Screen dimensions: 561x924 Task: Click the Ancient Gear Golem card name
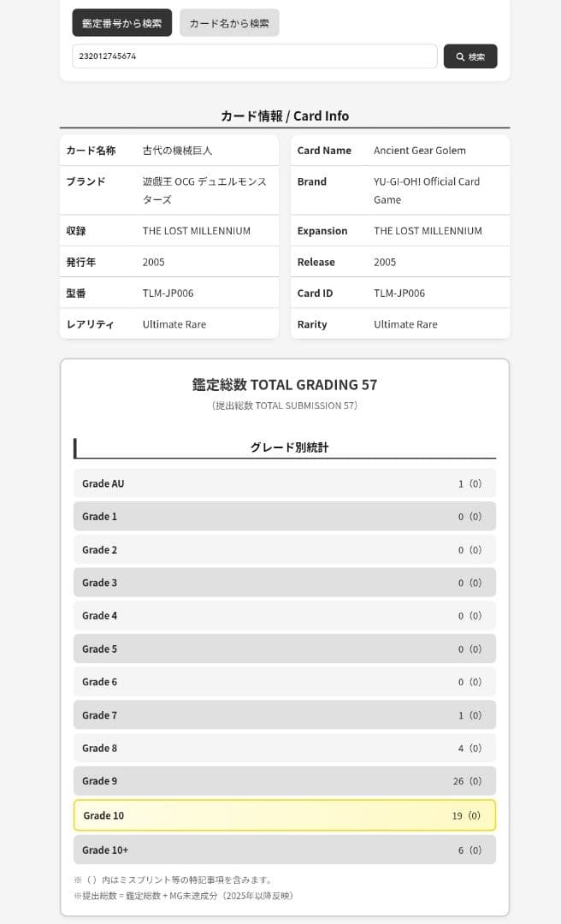click(x=420, y=151)
